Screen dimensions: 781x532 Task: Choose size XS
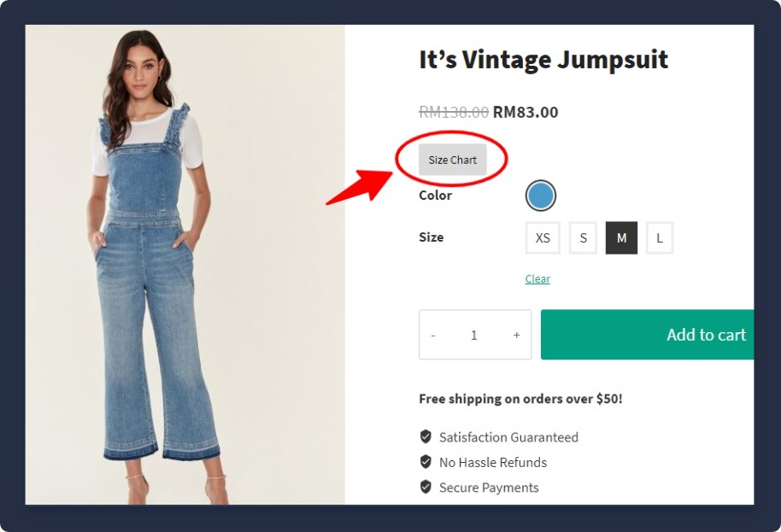click(543, 238)
